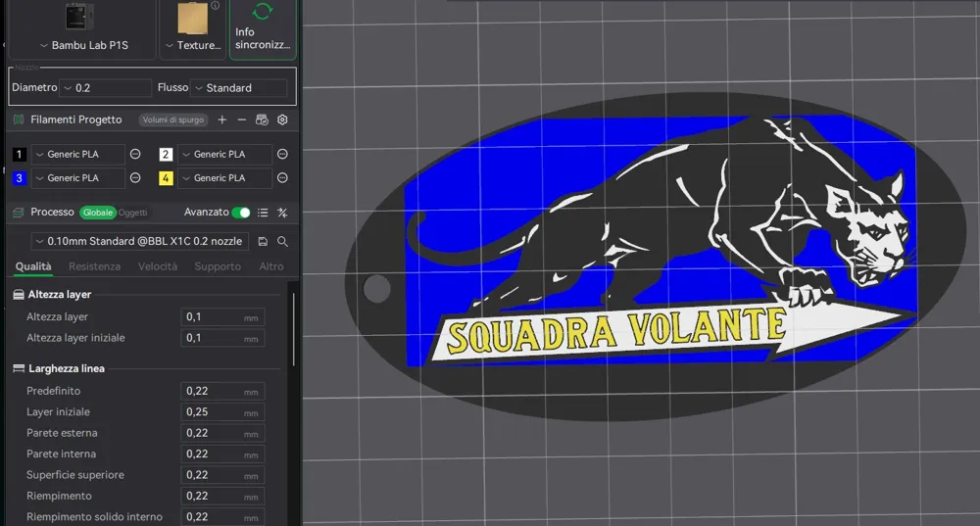Click the Superficie superiore width field

click(222, 475)
